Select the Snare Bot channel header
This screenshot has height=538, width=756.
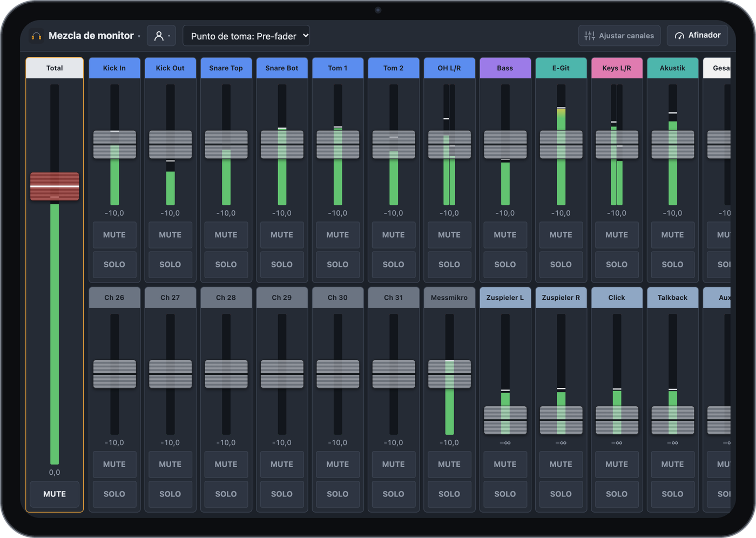point(282,68)
